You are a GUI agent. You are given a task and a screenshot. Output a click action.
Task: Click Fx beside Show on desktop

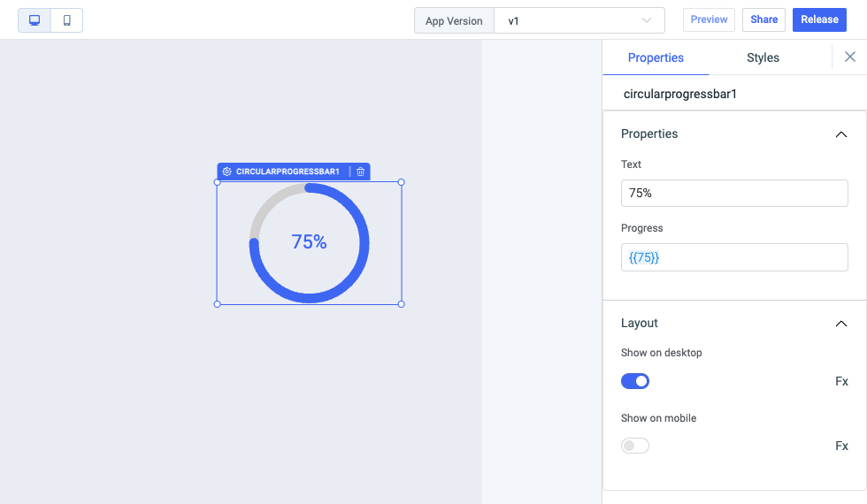[x=841, y=381]
